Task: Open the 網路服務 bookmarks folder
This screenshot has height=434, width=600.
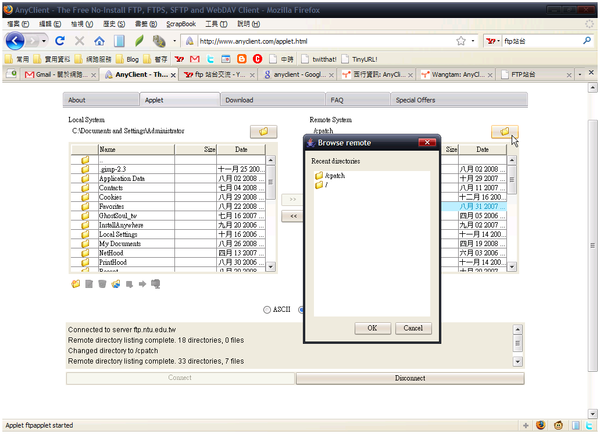Action: pos(93,59)
